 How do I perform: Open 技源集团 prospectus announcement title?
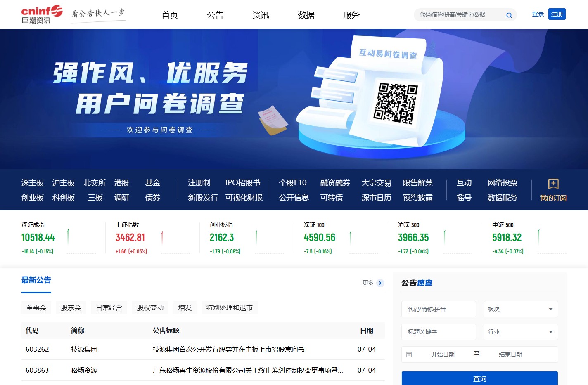tap(229, 350)
